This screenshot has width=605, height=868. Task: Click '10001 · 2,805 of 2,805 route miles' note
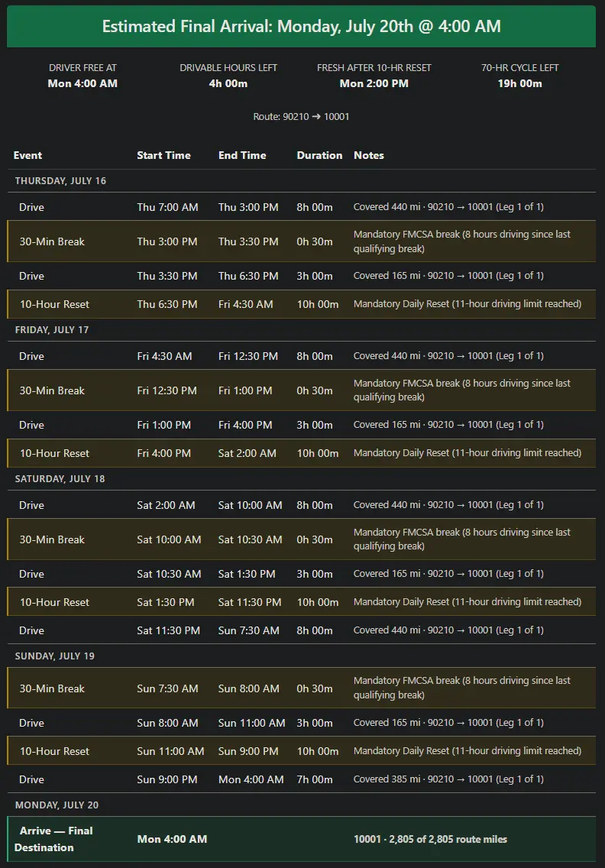[x=430, y=839]
